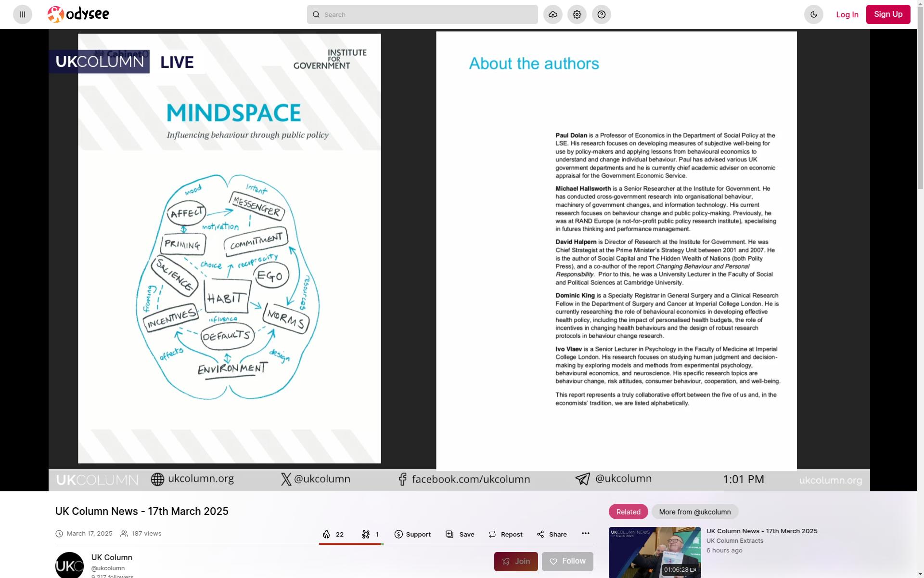Open the sidebar menu hamburger icon
924x578 pixels.
point(23,14)
